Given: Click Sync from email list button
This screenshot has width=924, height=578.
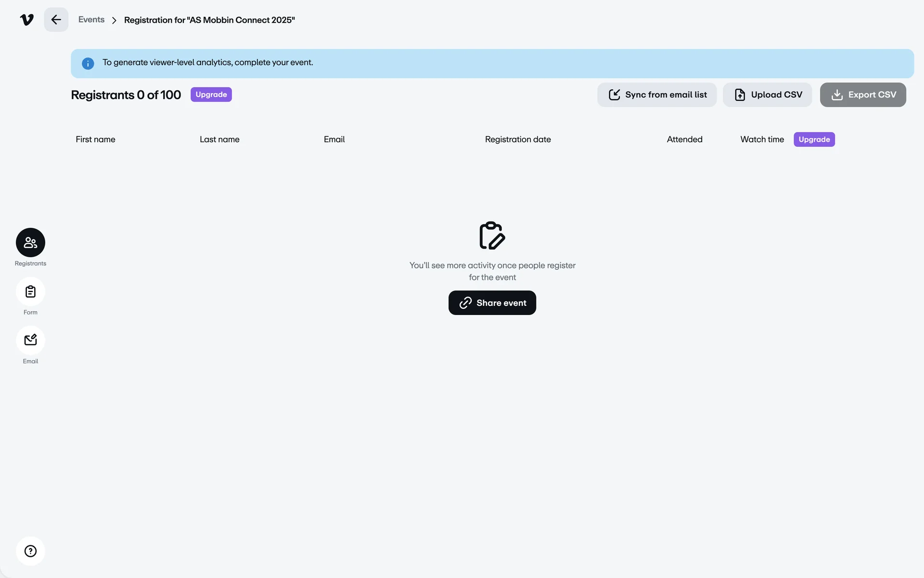Looking at the screenshot, I should (x=657, y=95).
